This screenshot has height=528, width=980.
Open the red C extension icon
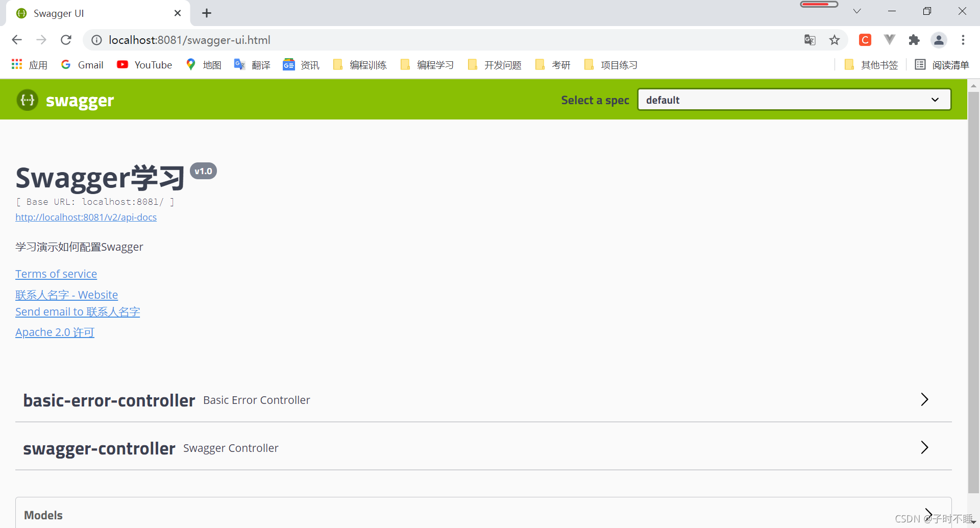865,40
